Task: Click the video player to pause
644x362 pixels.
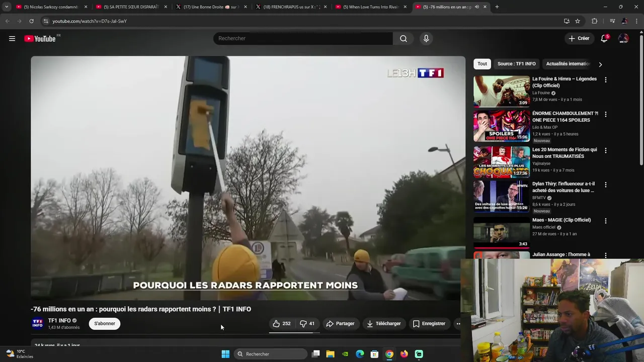Action: pyautogui.click(x=248, y=178)
